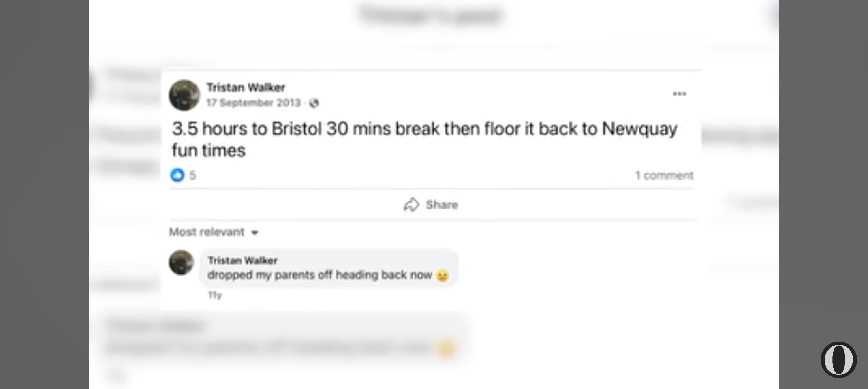Click the commenter's profile picture
Viewport: 868px width, 389px height.
click(x=181, y=262)
